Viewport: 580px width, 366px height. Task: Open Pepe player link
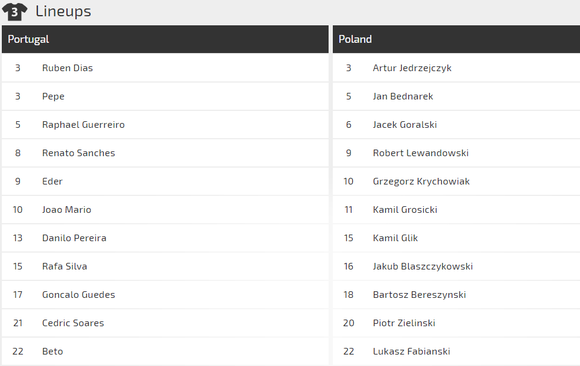coord(53,97)
